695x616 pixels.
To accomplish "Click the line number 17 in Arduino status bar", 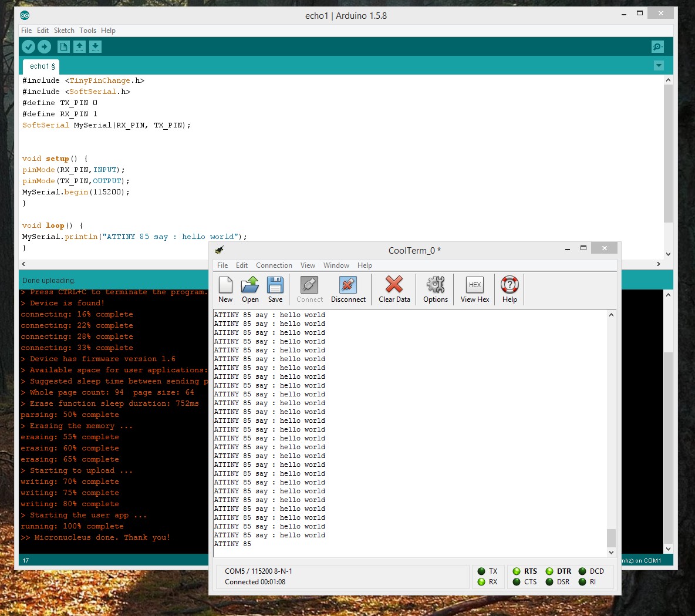I will point(26,561).
